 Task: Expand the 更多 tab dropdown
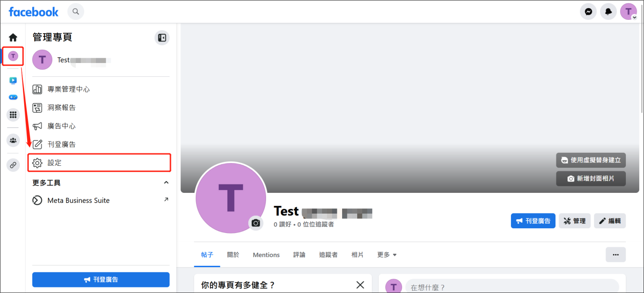[386, 255]
